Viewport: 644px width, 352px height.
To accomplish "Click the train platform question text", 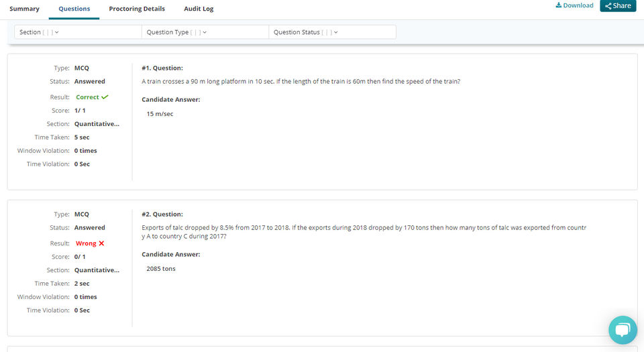I will click(301, 81).
